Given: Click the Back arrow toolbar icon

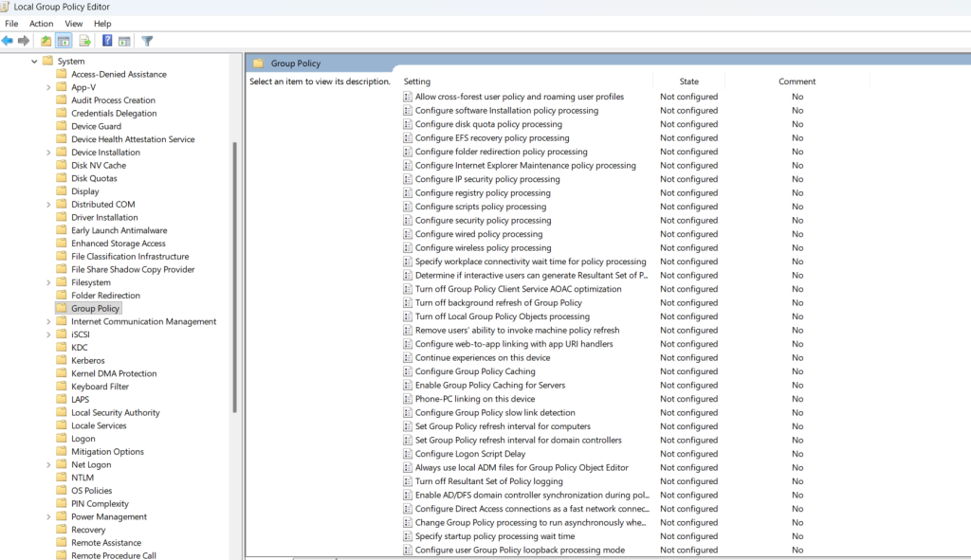Looking at the screenshot, I should (x=8, y=41).
